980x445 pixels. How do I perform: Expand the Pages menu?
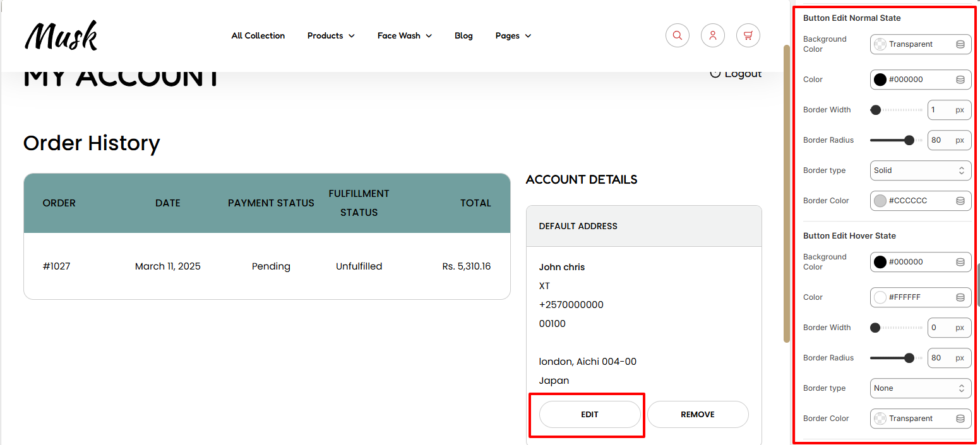[513, 36]
